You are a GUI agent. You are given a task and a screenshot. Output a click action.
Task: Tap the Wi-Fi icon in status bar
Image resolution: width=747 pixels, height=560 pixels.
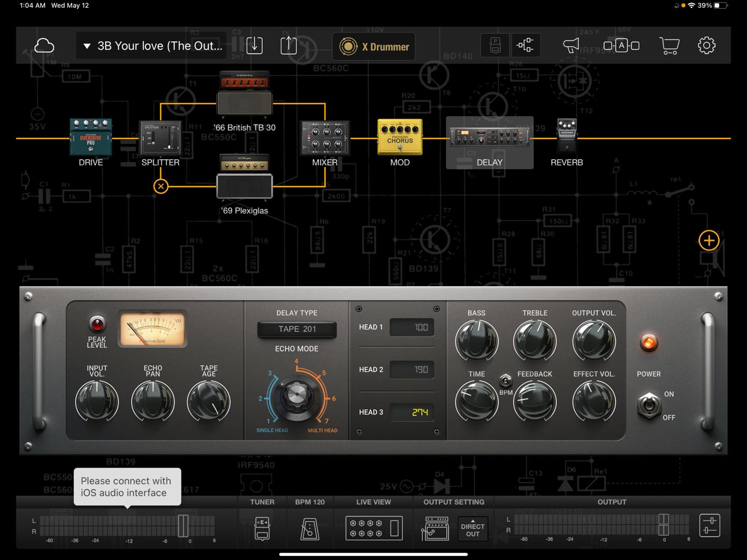point(691,5)
